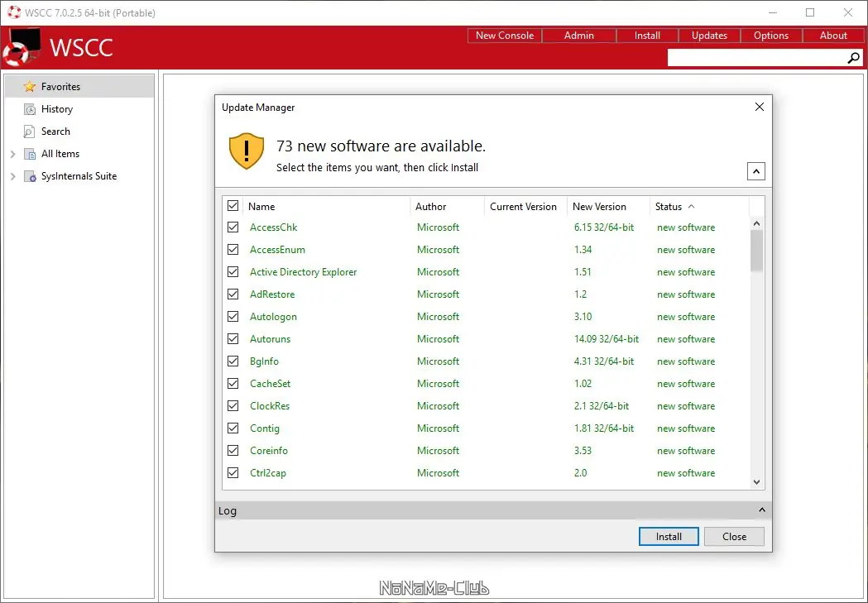Click the yellow warning shield icon

(247, 151)
